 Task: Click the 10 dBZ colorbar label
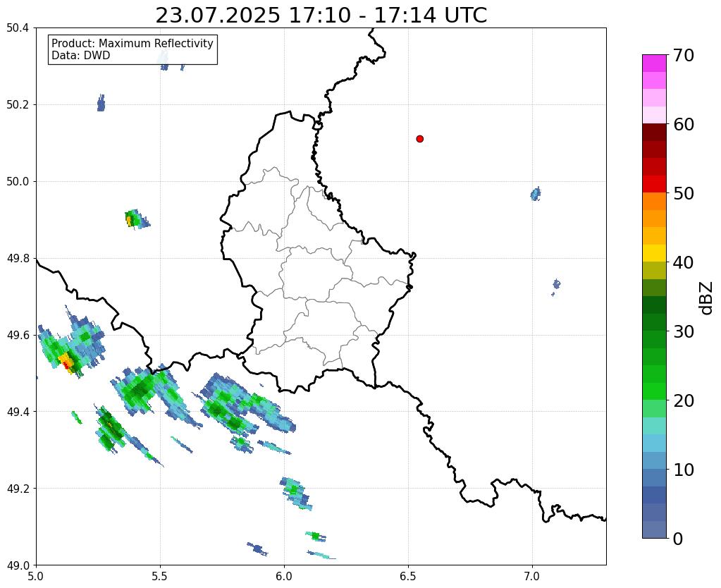(683, 470)
